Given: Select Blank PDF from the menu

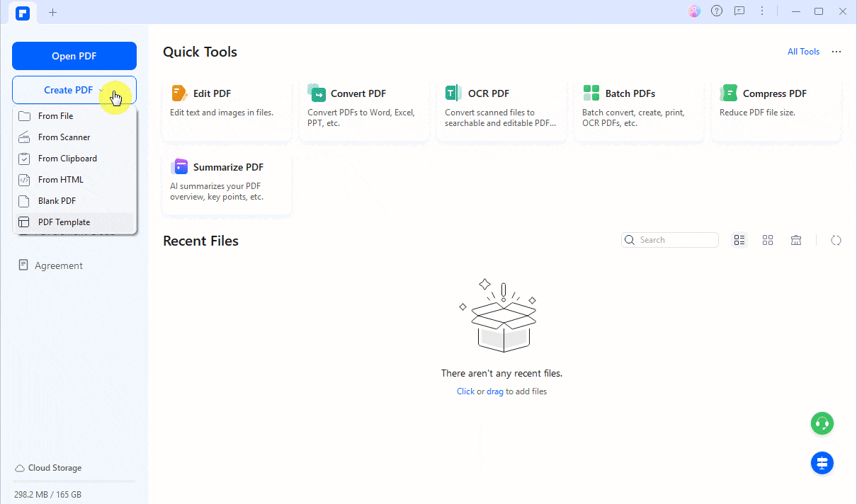Looking at the screenshot, I should click(x=57, y=201).
